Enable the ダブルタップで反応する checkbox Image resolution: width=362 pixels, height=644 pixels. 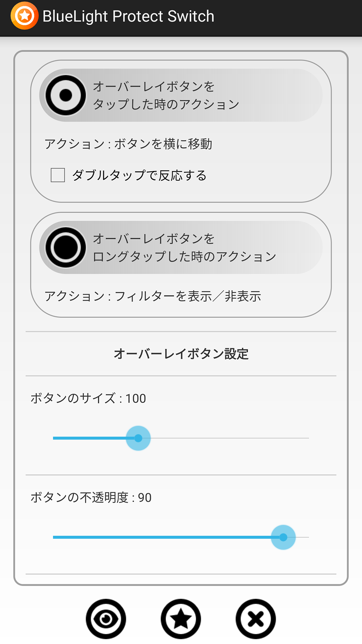58,175
